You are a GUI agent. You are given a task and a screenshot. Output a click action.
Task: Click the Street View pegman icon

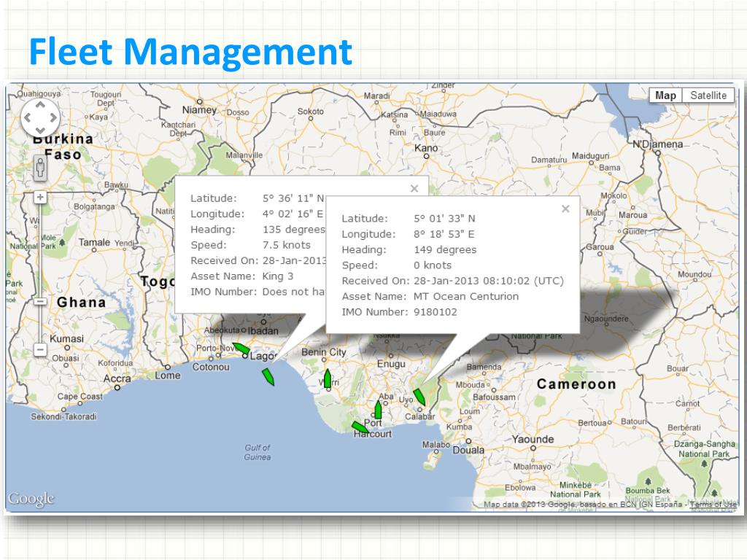pyautogui.click(x=41, y=168)
